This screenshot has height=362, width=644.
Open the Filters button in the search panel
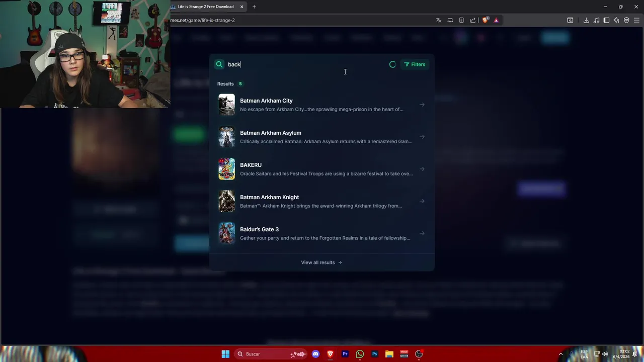415,64
